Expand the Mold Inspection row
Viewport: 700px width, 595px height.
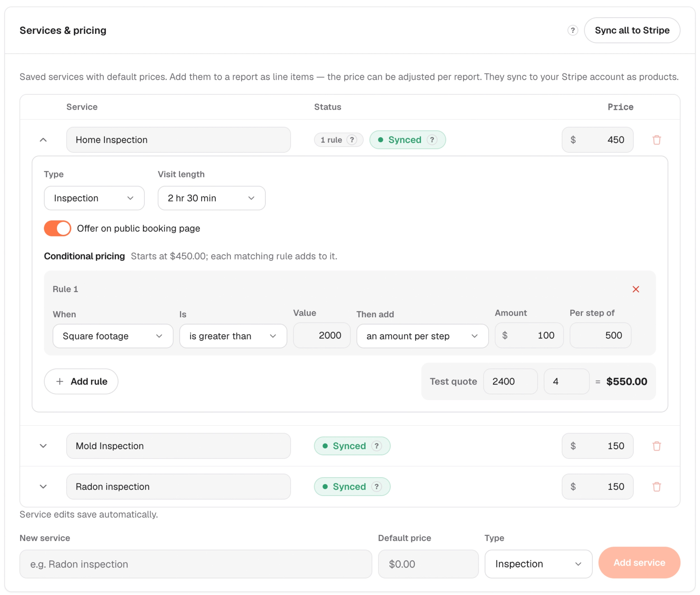(43, 446)
